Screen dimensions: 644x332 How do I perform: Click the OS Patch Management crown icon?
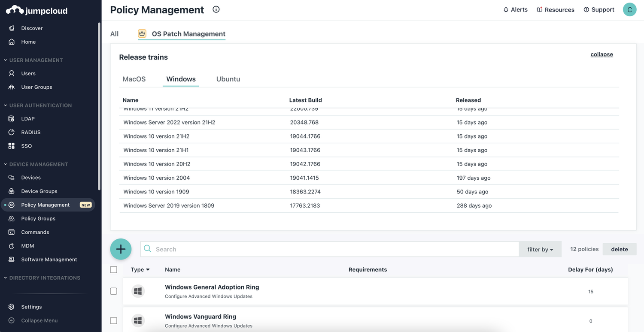pyautogui.click(x=142, y=33)
